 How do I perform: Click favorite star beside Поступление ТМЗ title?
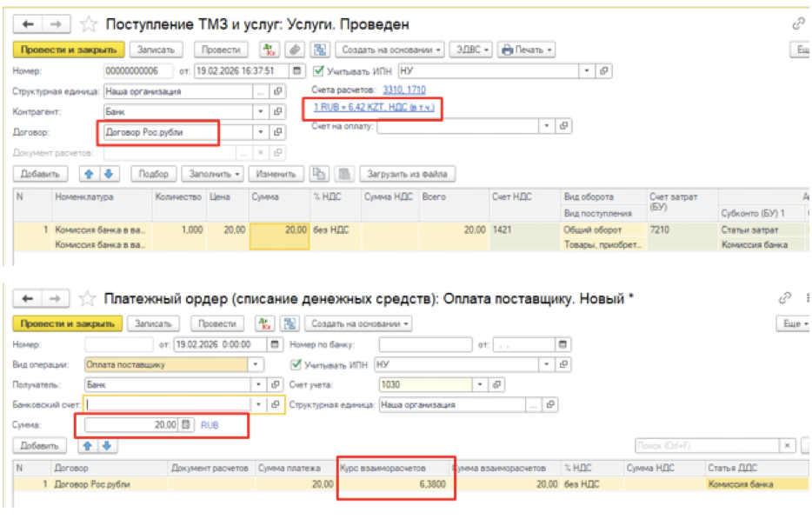click(x=88, y=24)
